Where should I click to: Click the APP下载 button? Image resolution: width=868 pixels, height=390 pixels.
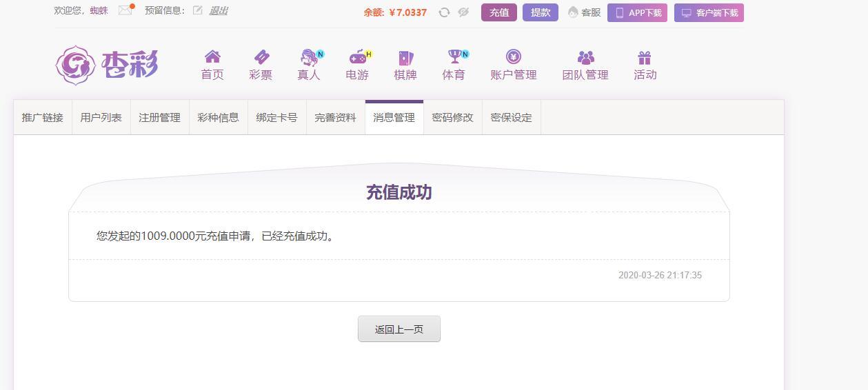point(637,12)
